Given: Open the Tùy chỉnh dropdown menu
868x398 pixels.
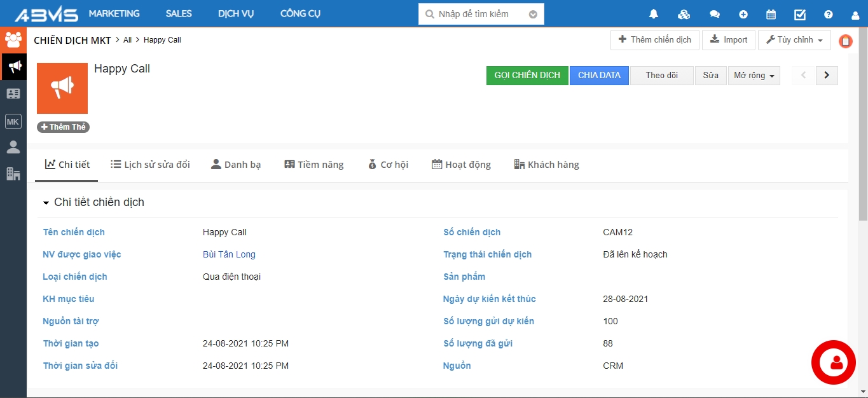Looking at the screenshot, I should [x=794, y=39].
